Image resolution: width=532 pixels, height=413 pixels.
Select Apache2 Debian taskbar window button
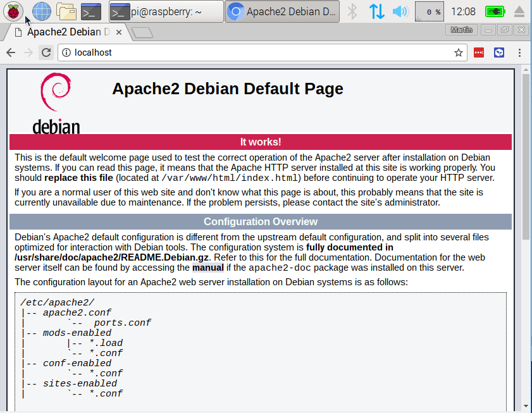coord(282,11)
